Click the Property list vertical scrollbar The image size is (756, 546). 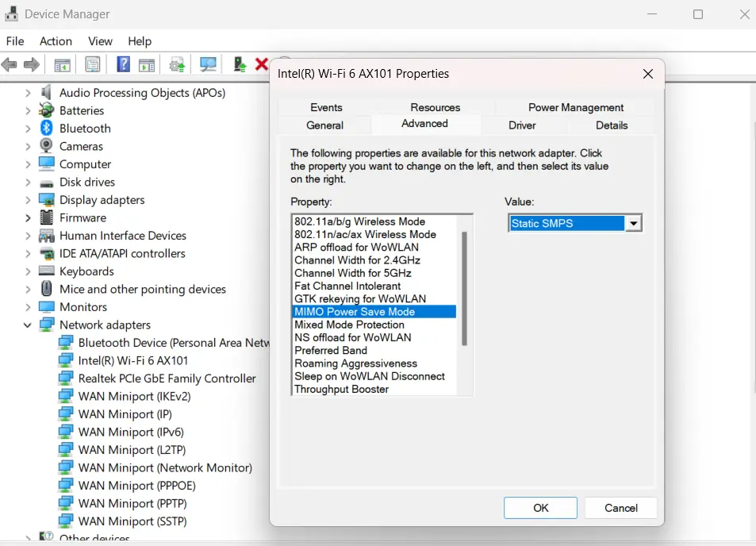[x=464, y=288]
